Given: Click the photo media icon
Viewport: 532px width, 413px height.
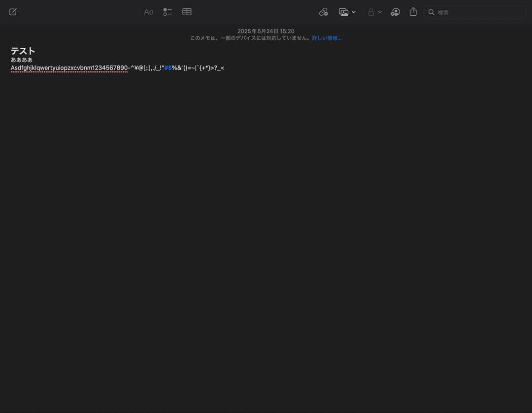Looking at the screenshot, I should tap(343, 12).
